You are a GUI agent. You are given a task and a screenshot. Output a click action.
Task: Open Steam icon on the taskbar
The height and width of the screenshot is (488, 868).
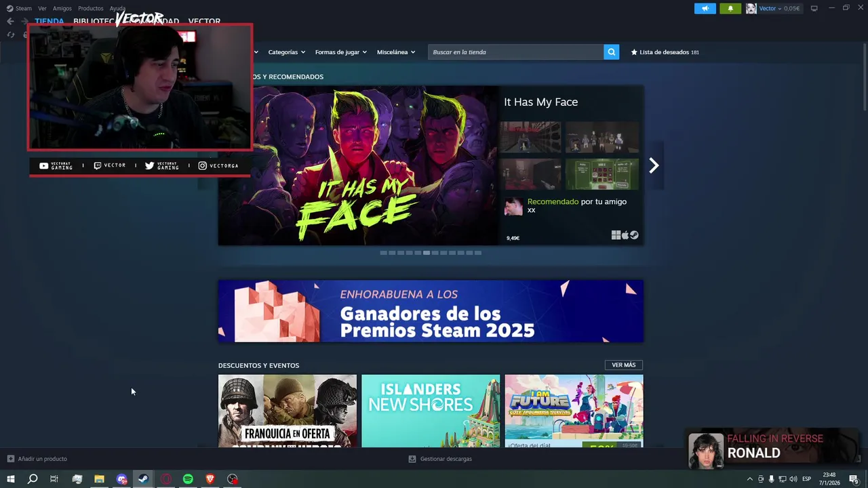(x=143, y=479)
